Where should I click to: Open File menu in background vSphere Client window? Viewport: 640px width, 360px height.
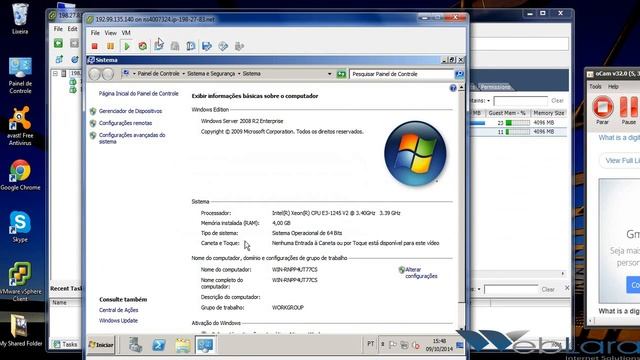58,29
